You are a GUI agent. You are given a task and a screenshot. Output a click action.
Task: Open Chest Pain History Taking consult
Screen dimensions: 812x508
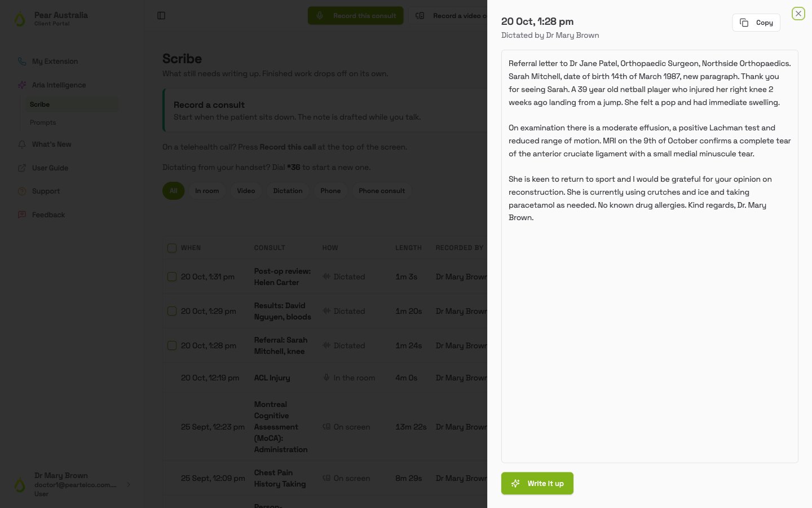pos(280,478)
